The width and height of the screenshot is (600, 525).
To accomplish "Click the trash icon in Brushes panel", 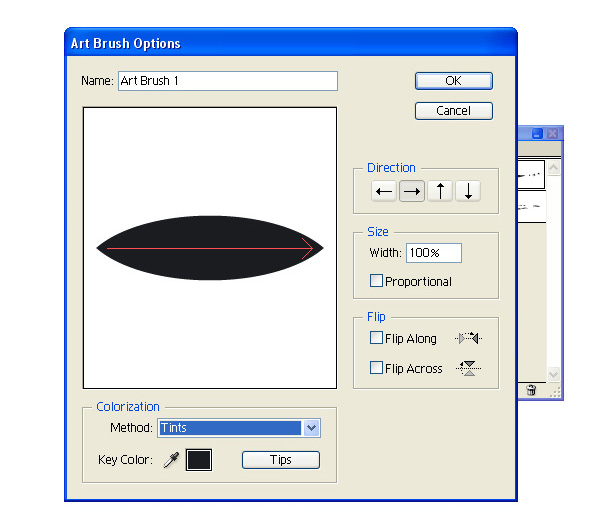I will (531, 390).
